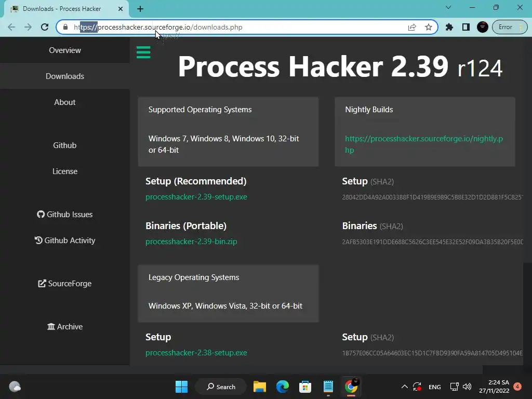Show hidden system tray icons
Image resolution: width=532 pixels, height=399 pixels.
point(404,387)
